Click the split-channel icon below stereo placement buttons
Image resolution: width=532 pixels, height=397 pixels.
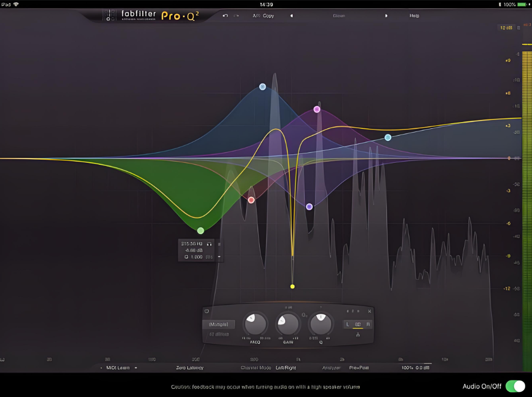point(358,334)
